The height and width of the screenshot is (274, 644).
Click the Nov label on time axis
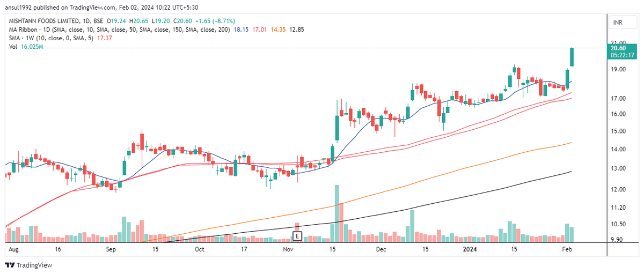coord(288,249)
